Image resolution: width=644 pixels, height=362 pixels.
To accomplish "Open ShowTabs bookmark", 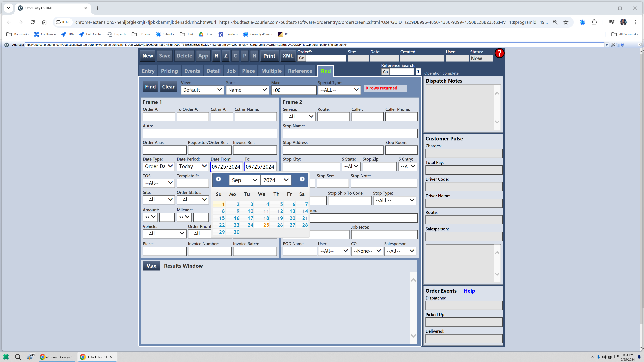I will tap(228, 34).
